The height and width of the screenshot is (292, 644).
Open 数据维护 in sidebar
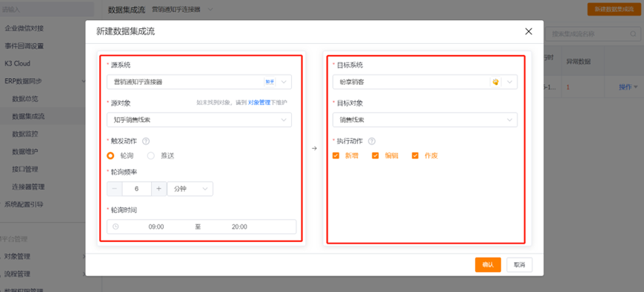(x=25, y=151)
